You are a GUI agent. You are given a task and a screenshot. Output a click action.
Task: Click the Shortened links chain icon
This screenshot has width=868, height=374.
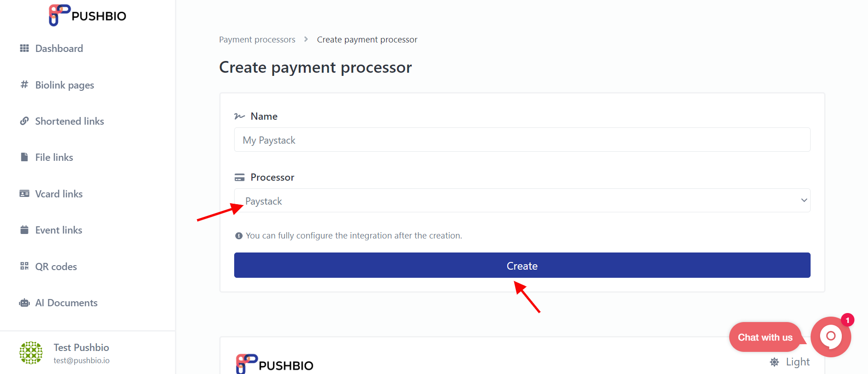pyautogui.click(x=24, y=121)
